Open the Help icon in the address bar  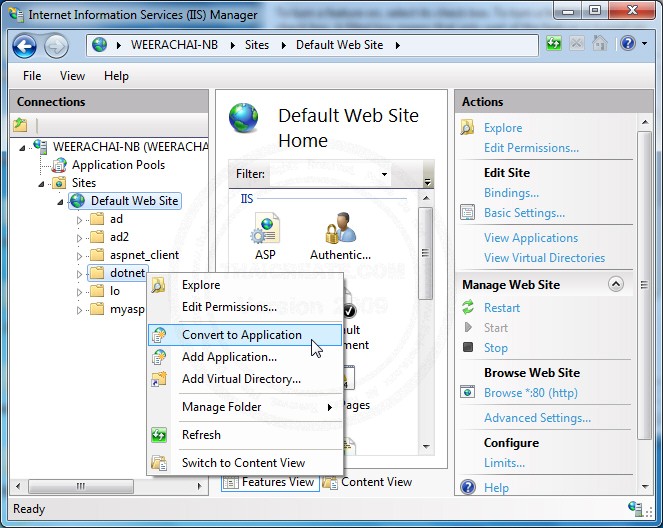[626, 45]
